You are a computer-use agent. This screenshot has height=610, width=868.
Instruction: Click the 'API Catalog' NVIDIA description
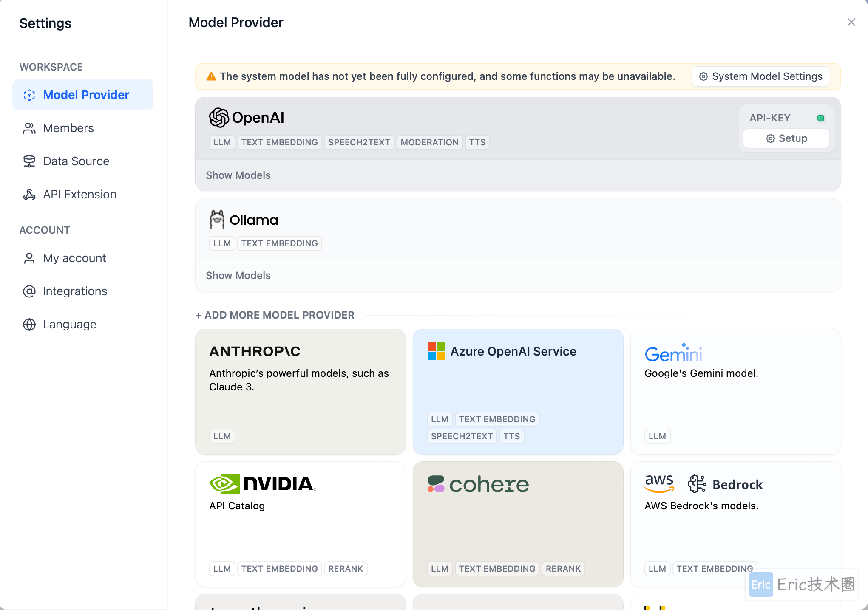point(237,506)
